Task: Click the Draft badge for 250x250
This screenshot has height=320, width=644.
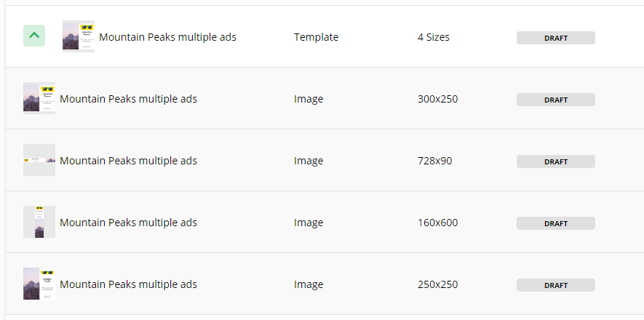Action: [x=555, y=285]
